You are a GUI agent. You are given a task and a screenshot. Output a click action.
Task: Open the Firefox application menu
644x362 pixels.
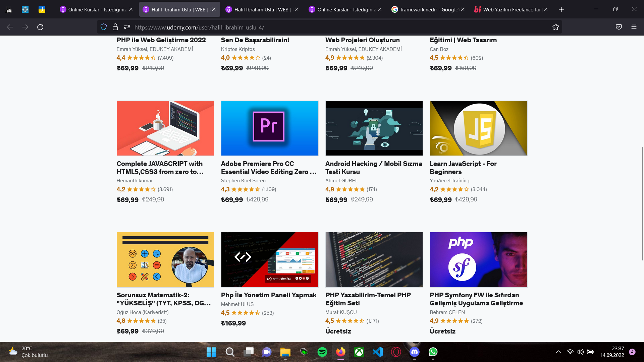pyautogui.click(x=634, y=27)
